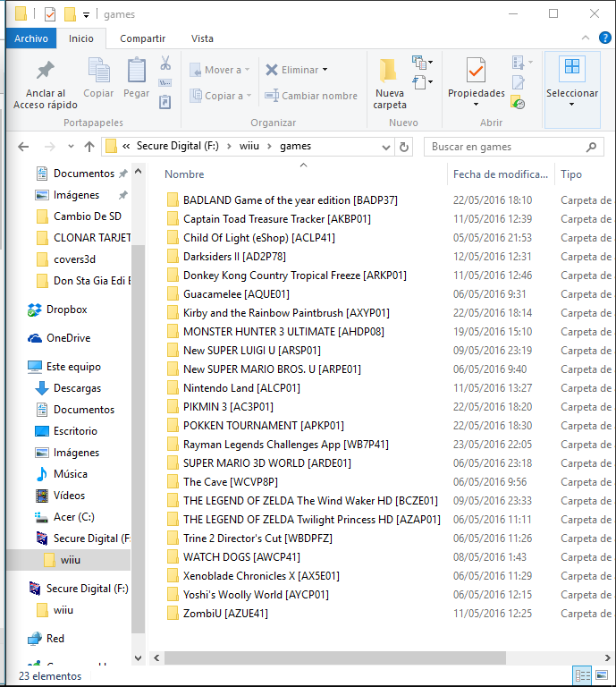Click navigation pane scroll up arrow

coord(139,172)
